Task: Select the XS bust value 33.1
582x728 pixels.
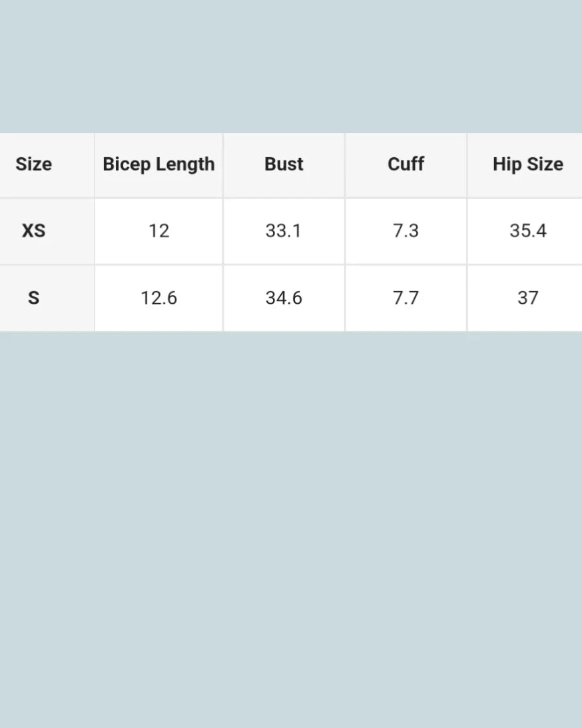Action: (284, 231)
